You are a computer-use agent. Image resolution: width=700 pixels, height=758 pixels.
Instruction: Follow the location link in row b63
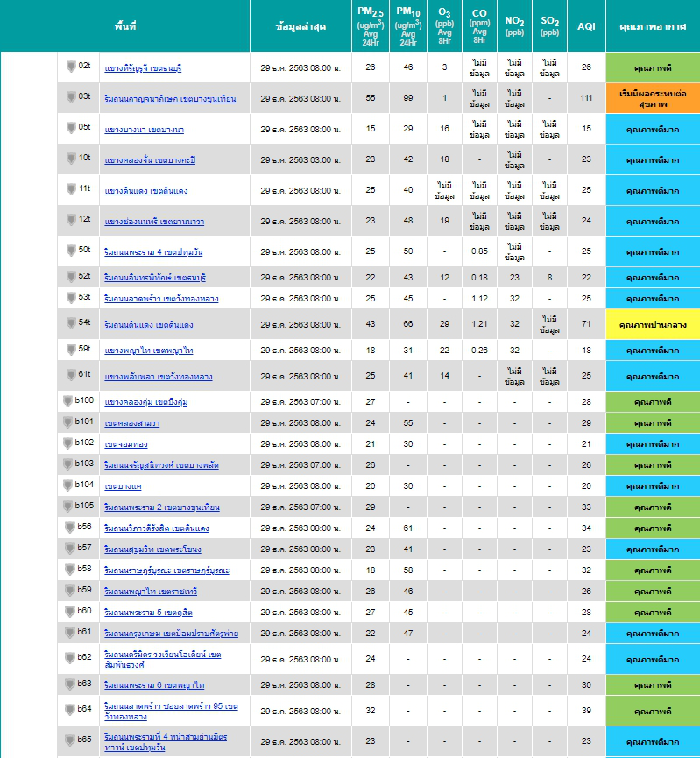154,685
